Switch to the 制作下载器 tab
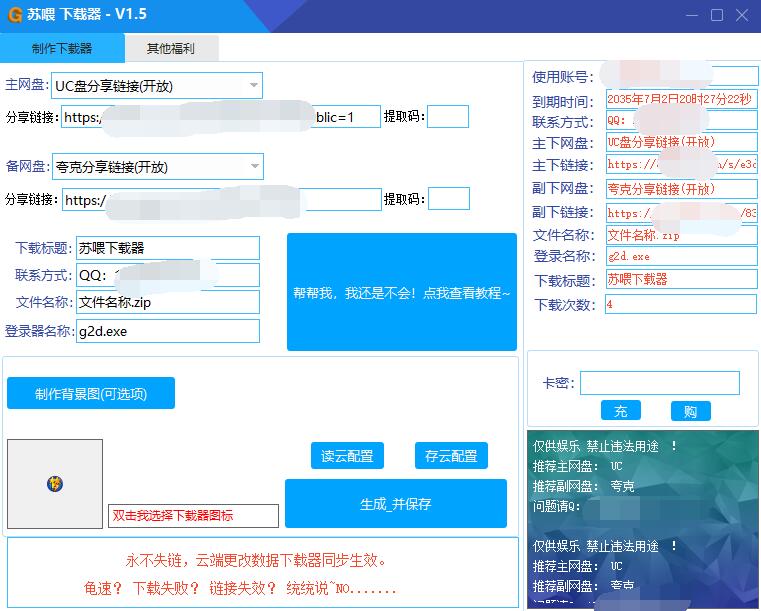 point(62,48)
